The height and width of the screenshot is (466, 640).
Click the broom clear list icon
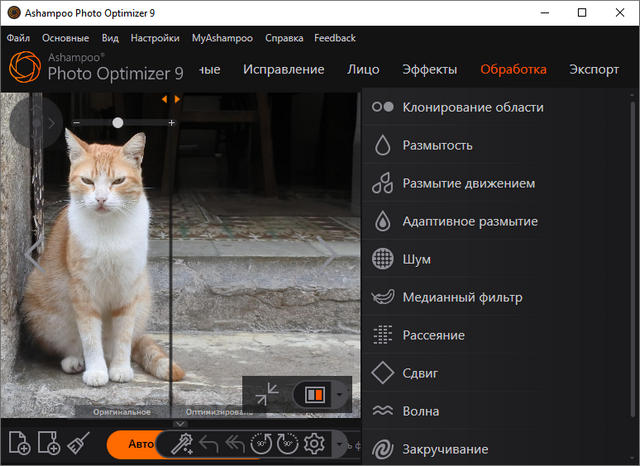click(80, 443)
